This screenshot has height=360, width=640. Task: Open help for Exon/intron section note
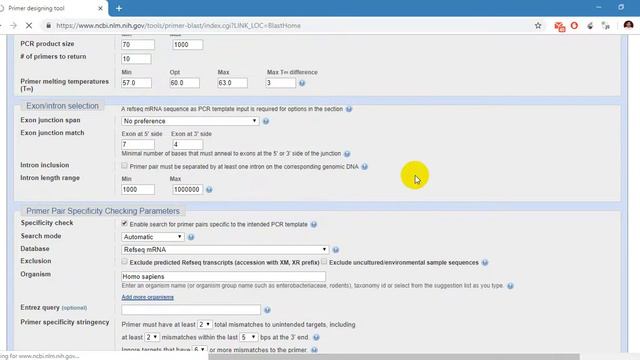point(349,109)
